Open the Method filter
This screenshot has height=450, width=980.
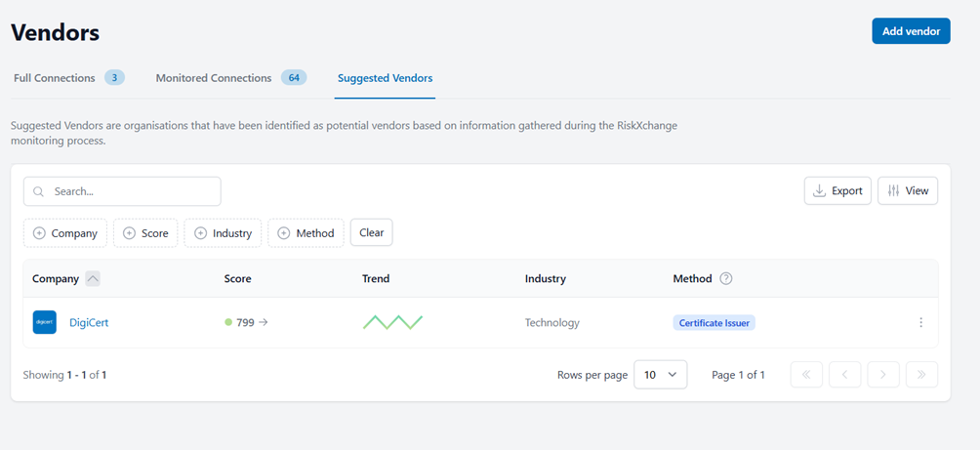306,233
